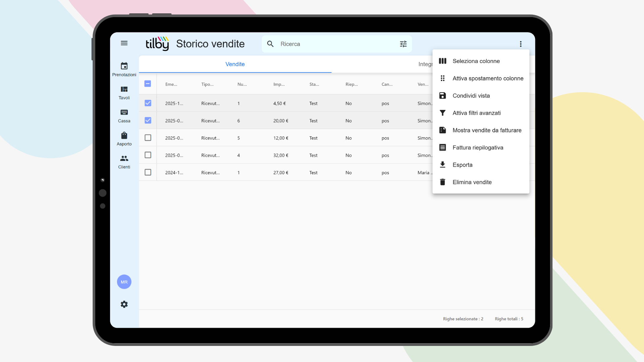Click the Eme... column header
This screenshot has height=362, width=644.
click(171, 84)
